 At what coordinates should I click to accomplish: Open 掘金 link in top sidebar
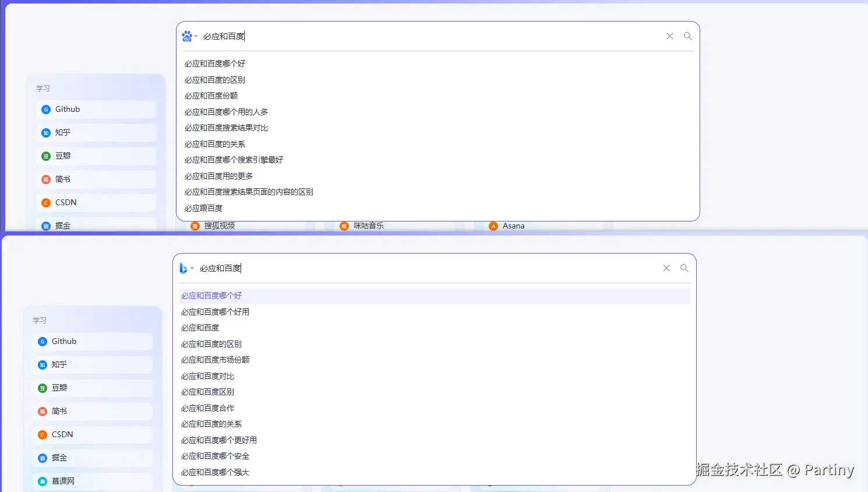(x=96, y=225)
